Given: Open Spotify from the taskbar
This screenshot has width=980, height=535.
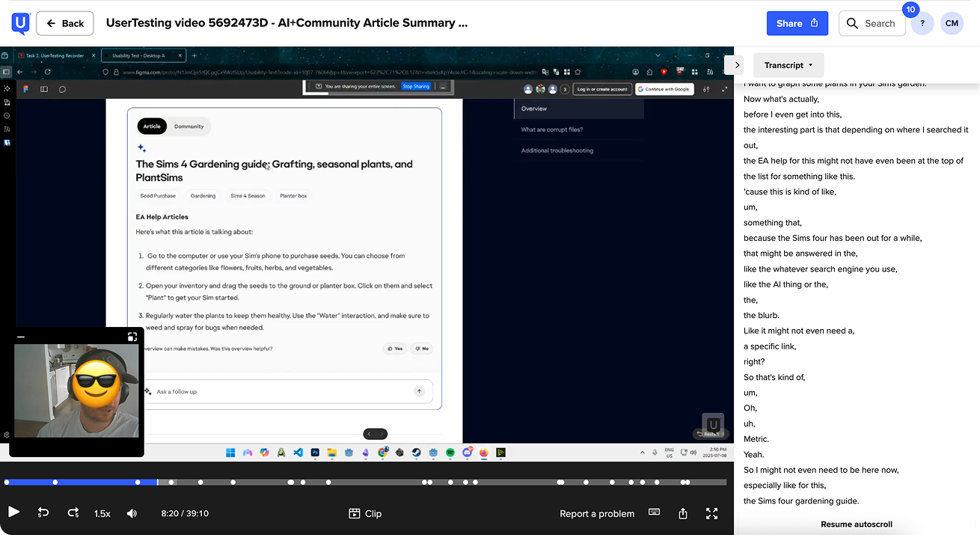Looking at the screenshot, I should (450, 453).
